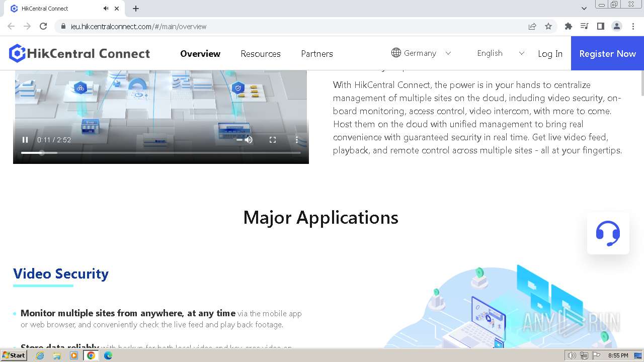Open the Resources menu item
The image size is (644, 362).
click(261, 54)
